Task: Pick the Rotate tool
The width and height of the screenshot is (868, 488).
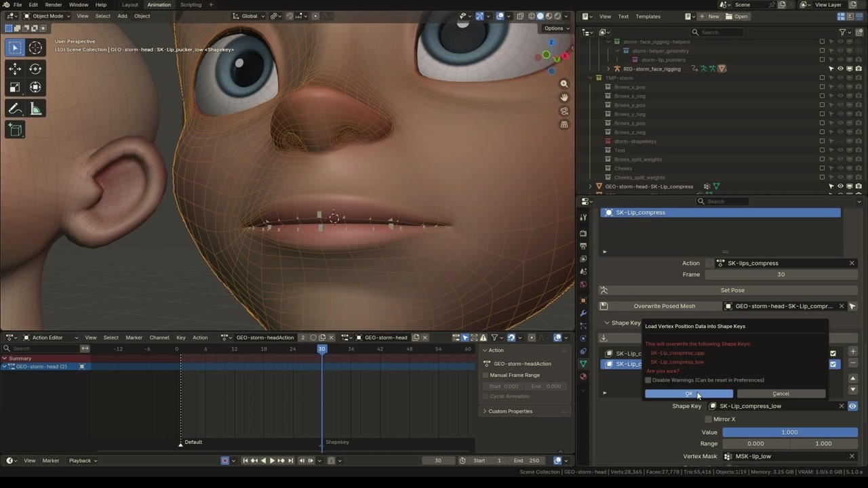Action: [x=35, y=68]
